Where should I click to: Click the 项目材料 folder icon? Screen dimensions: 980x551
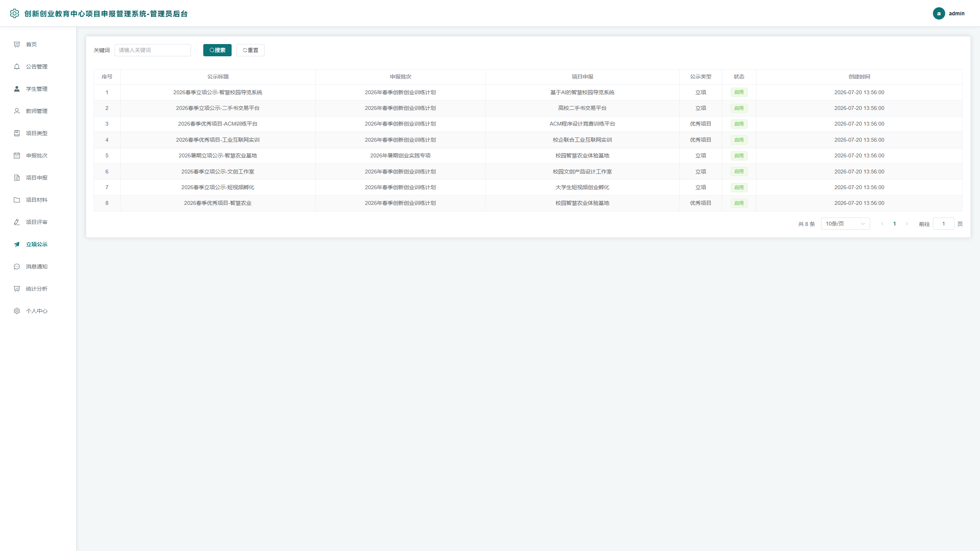tap(17, 200)
